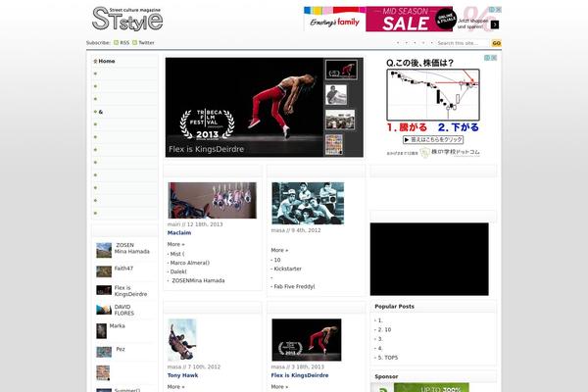The height and width of the screenshot is (392, 588).
Task: Open the Marka sidebar entry
Action: [117, 326]
